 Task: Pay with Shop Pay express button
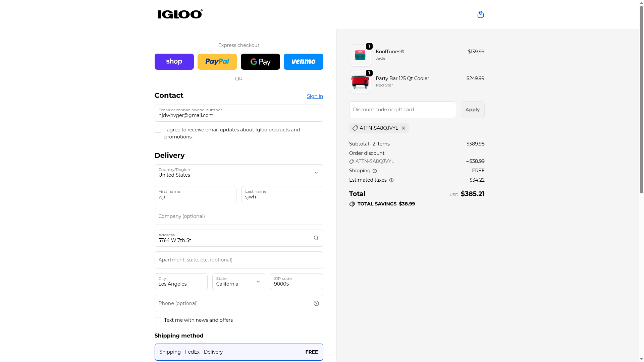(174, 62)
